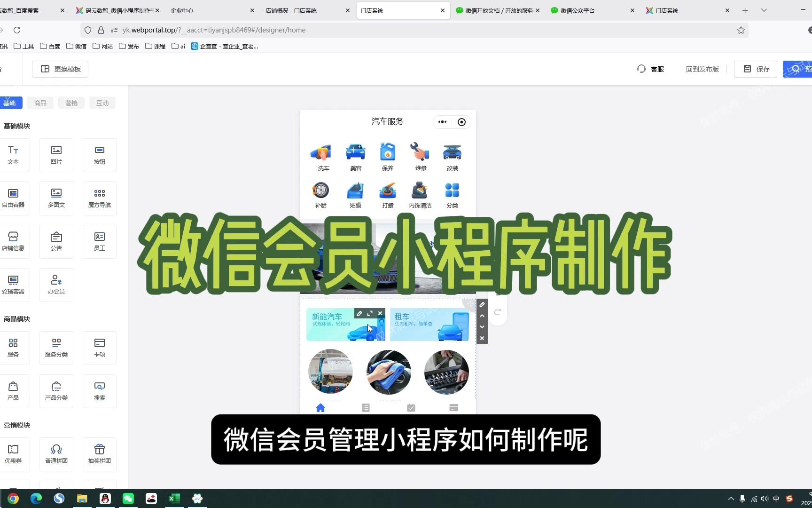Click the address bar URL
This screenshot has width=812, height=508.
(x=214, y=30)
